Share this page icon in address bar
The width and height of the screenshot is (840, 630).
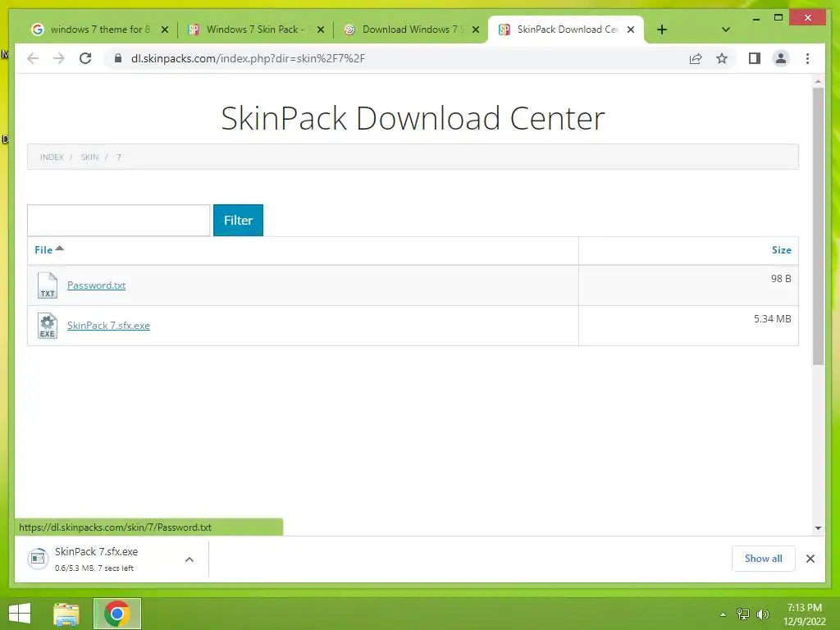696,58
